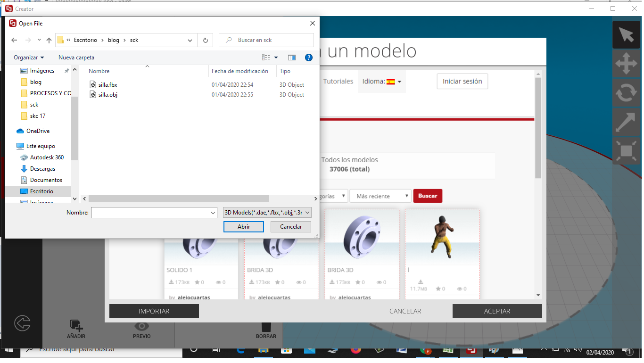The height and width of the screenshot is (363, 644).
Task: Click the AÑADIR add icon
Action: coord(76,325)
